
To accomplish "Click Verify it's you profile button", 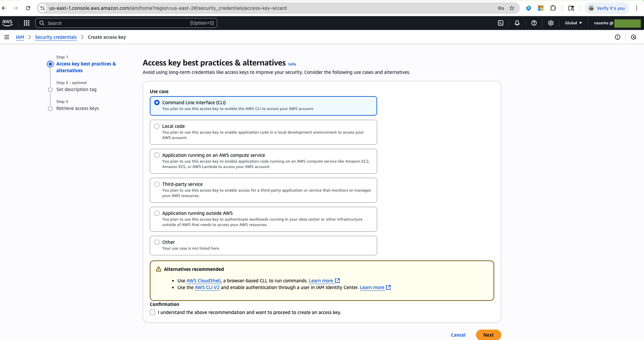I will point(607,8).
